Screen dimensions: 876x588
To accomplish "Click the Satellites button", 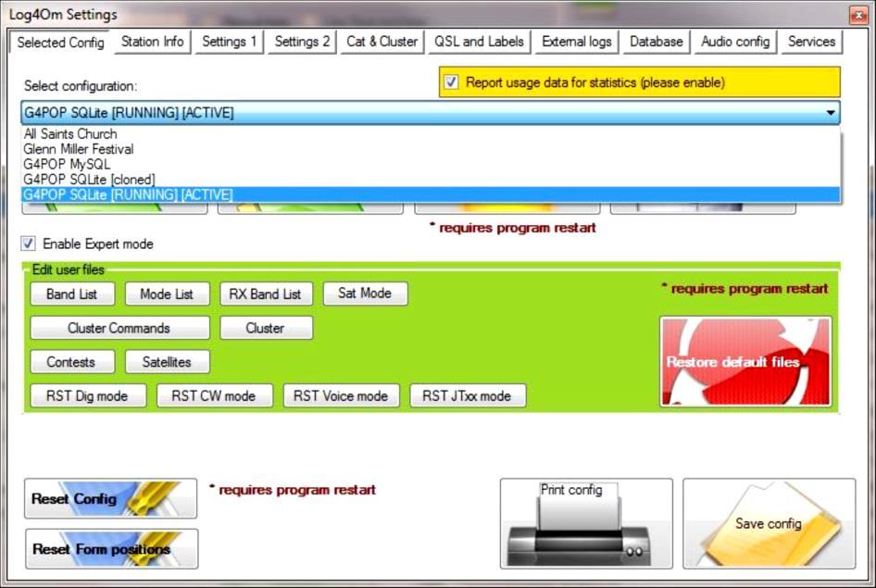I will 167,362.
